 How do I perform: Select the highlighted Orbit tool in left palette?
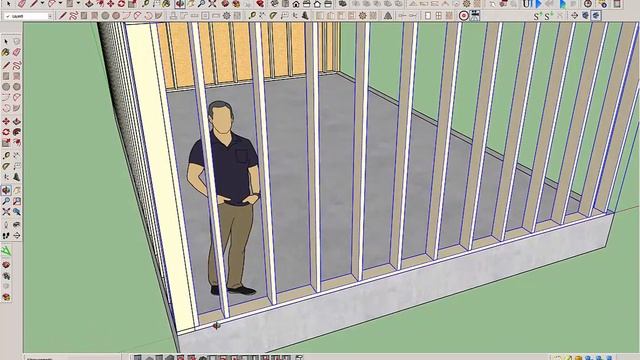[x=6, y=190]
